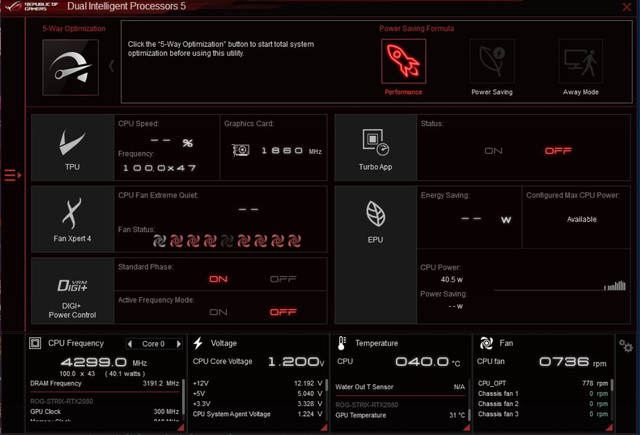Click the Water Out T Sensor row
The image size is (640, 435).
pyautogui.click(x=400, y=386)
